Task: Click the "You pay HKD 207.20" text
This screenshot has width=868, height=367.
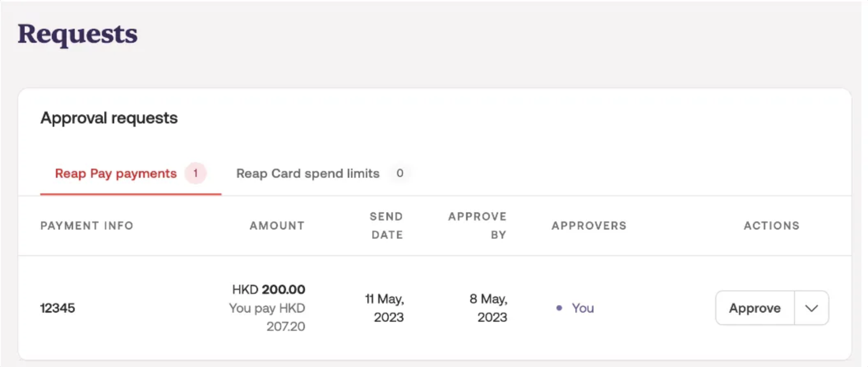Action: pos(268,317)
